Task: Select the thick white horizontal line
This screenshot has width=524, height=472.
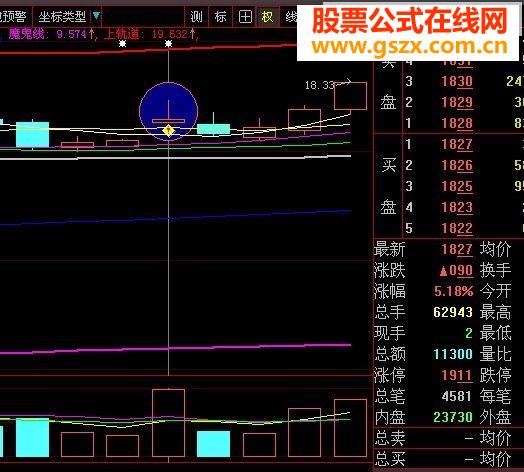Action: [x=175, y=157]
